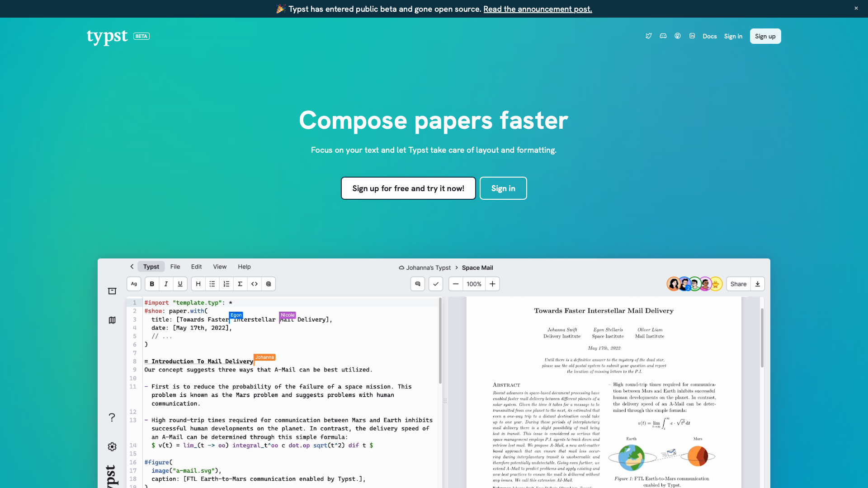868x488 pixels.
Task: Open the File menu
Action: coord(175,266)
